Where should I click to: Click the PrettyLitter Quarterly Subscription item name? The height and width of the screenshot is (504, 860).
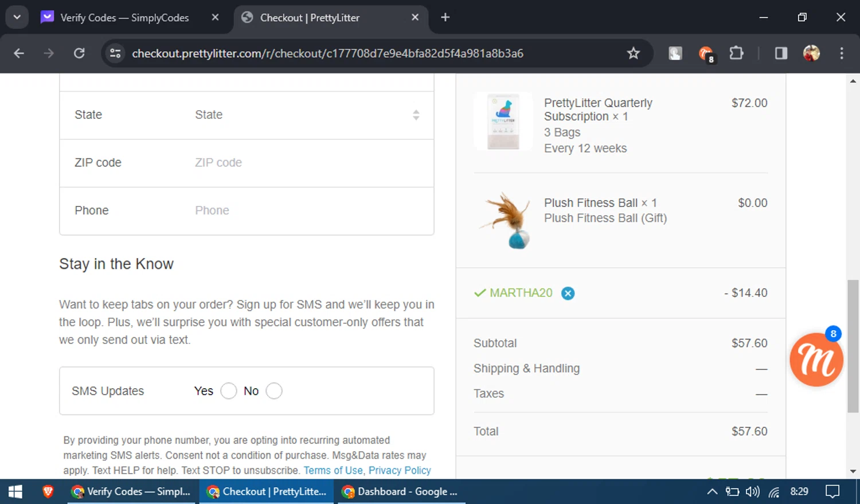598,110
